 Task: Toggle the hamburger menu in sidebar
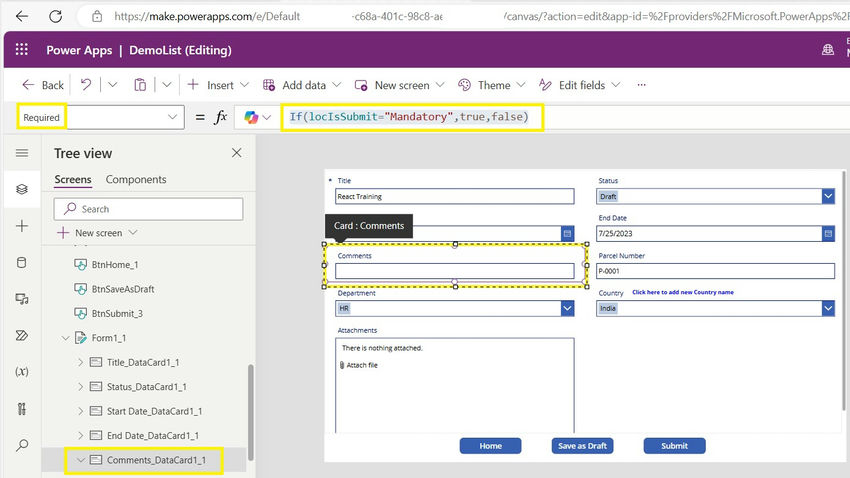(22, 153)
